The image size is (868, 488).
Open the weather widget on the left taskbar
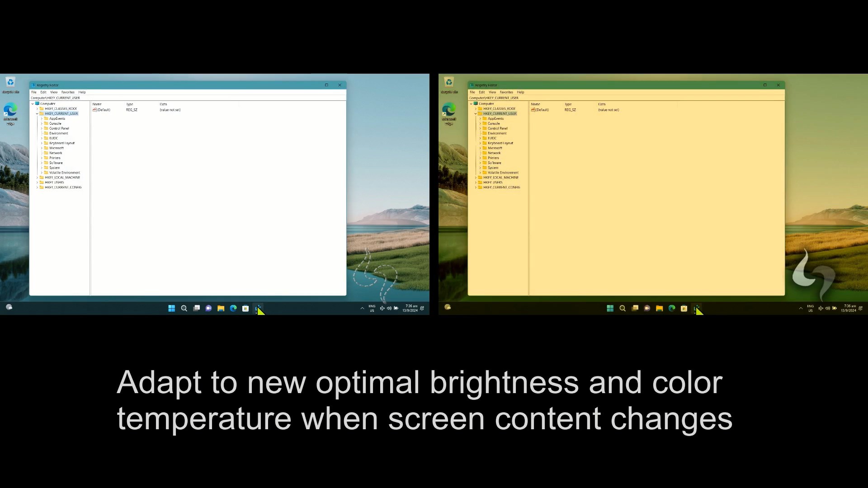9,307
